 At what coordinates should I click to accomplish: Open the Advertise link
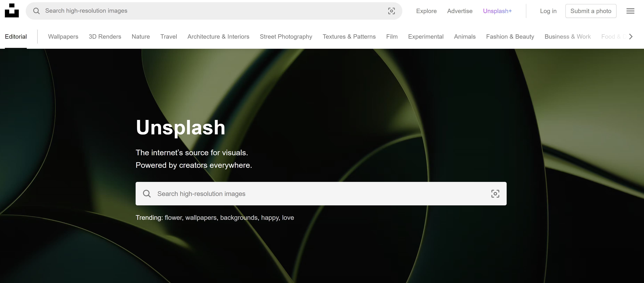[460, 11]
